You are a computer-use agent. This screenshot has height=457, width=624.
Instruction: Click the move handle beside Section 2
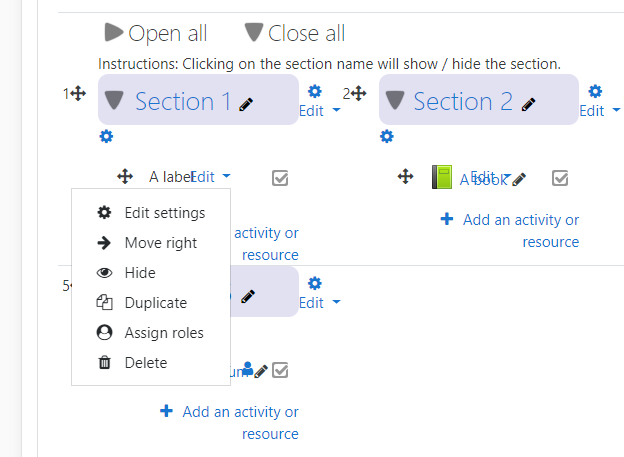(x=359, y=94)
